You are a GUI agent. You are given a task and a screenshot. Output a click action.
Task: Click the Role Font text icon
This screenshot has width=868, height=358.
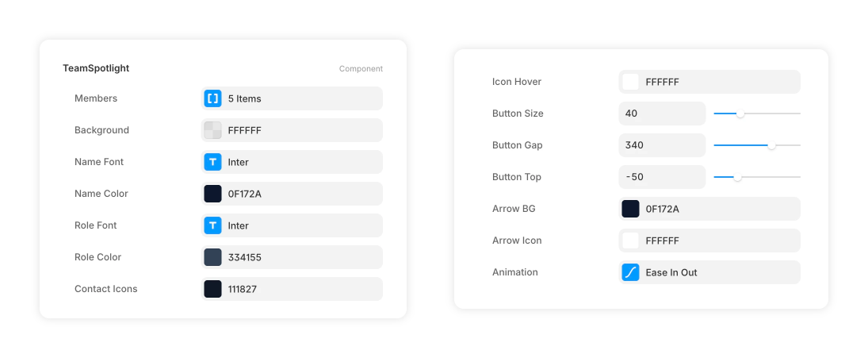point(212,225)
